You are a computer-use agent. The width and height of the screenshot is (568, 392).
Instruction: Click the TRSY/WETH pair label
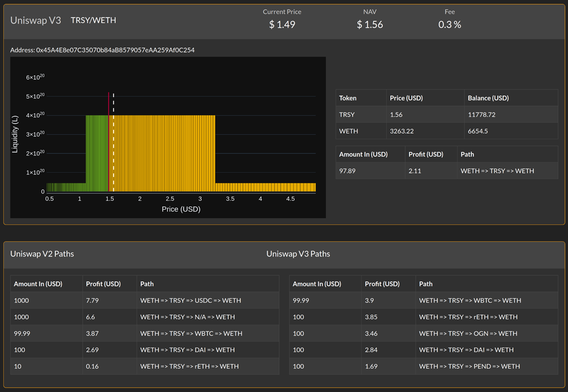pos(93,20)
